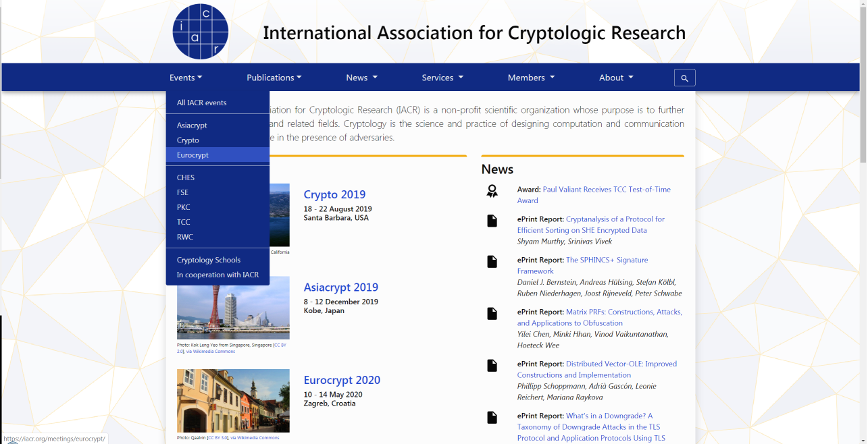The image size is (868, 444).
Task: Open the Eurocrypt 2020 event page
Action: click(342, 380)
